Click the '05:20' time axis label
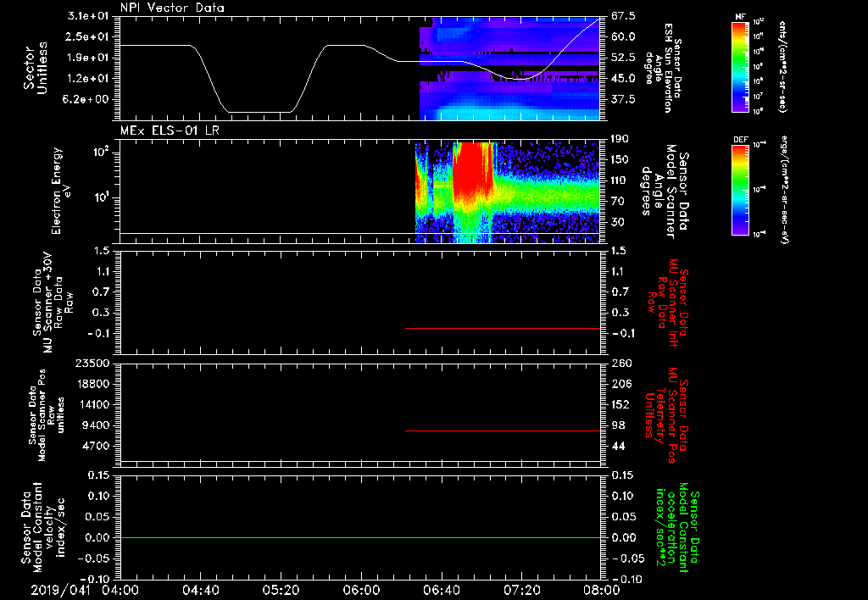868x600 pixels. pyautogui.click(x=281, y=590)
